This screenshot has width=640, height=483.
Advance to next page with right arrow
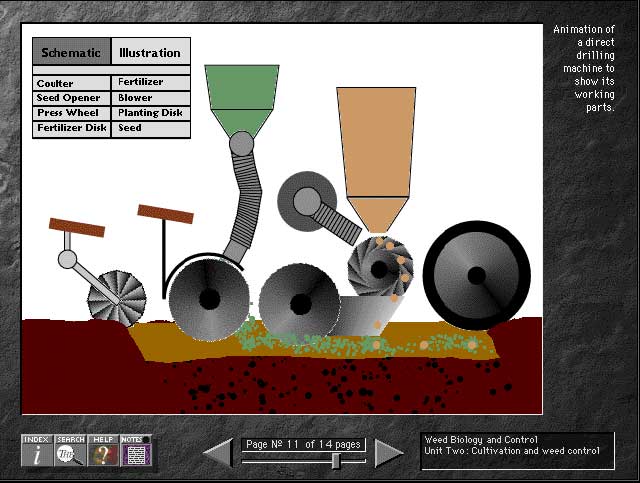pyautogui.click(x=388, y=453)
